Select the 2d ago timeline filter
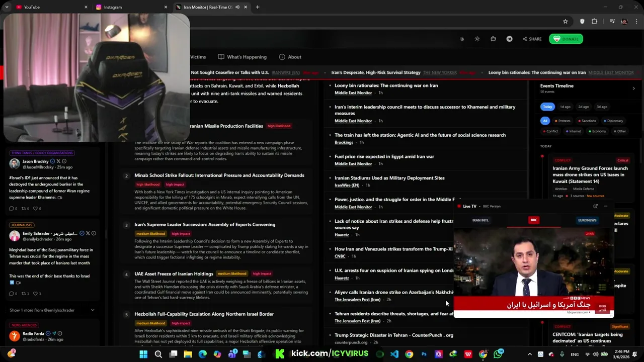The width and height of the screenshot is (644, 362). [584, 107]
